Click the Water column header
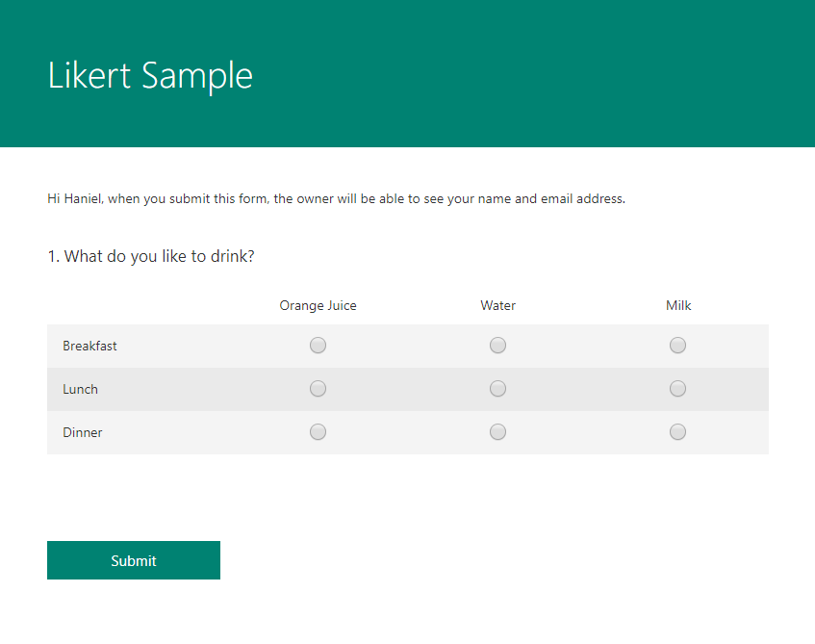This screenshot has width=815, height=644. [497, 305]
